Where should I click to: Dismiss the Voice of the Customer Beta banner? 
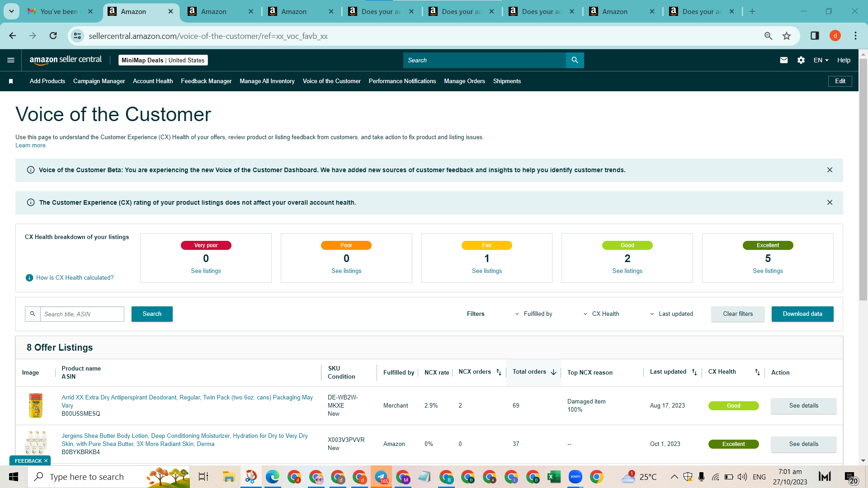point(830,170)
